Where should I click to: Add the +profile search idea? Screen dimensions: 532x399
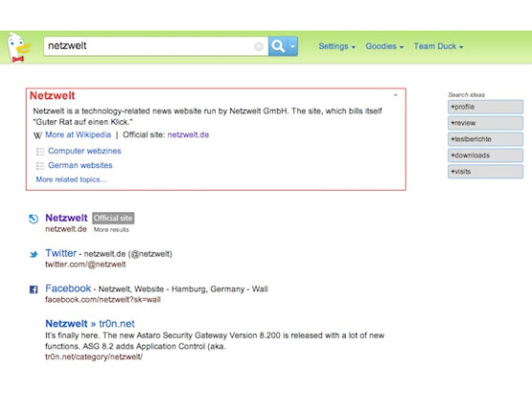click(485, 107)
